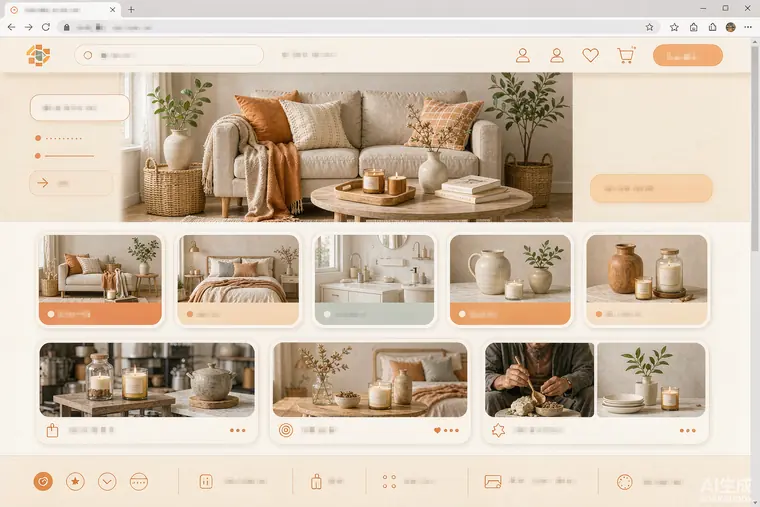760x507 pixels.
Task: Toggle the white dot on the cream pitcher card label
Action: click(462, 314)
